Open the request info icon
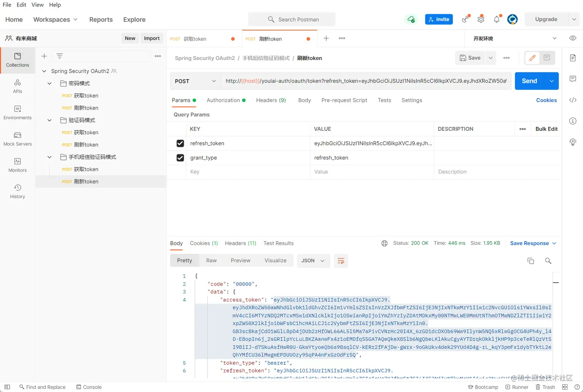This screenshot has height=392, width=583. click(x=573, y=121)
